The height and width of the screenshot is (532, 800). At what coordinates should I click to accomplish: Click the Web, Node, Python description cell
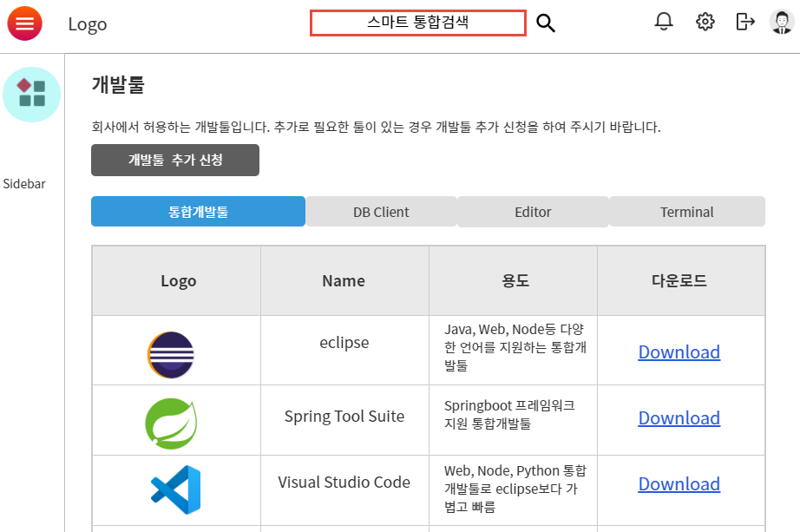click(515, 489)
